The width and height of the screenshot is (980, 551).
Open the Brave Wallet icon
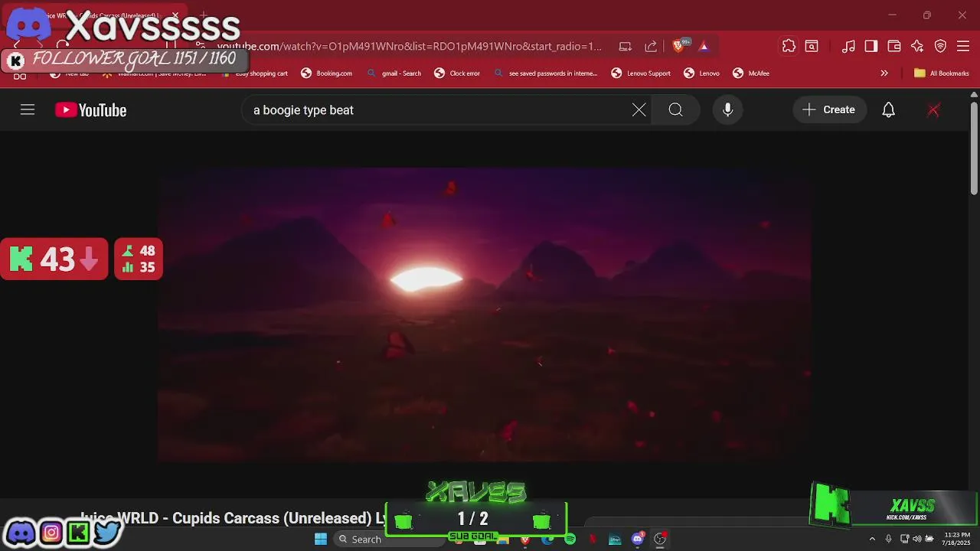[894, 47]
